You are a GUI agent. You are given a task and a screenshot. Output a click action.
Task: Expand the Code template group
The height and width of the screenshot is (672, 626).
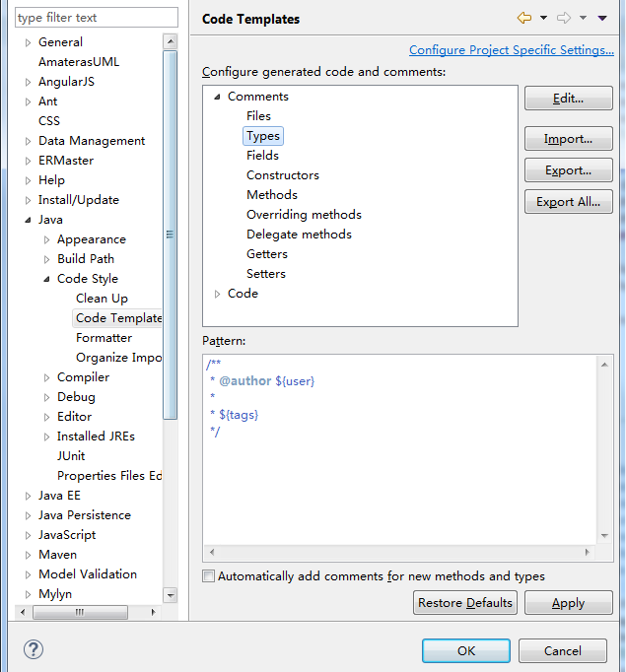coord(218,294)
